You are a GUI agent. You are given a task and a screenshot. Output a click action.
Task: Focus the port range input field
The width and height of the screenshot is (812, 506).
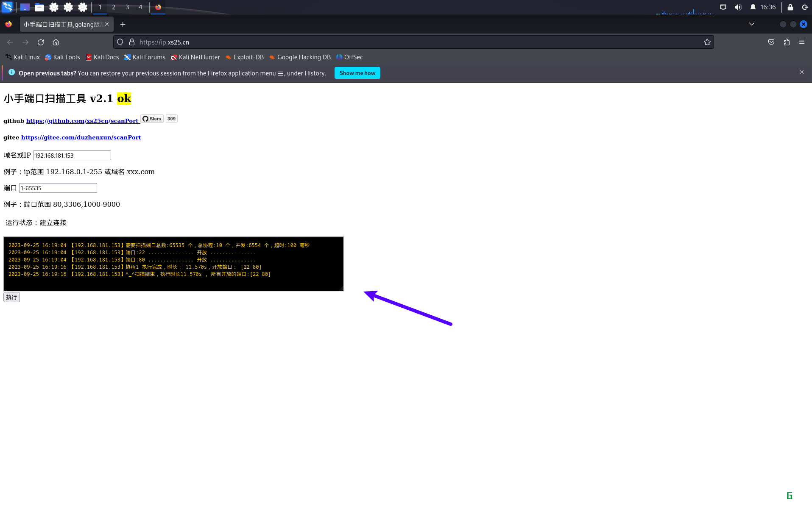pos(58,188)
